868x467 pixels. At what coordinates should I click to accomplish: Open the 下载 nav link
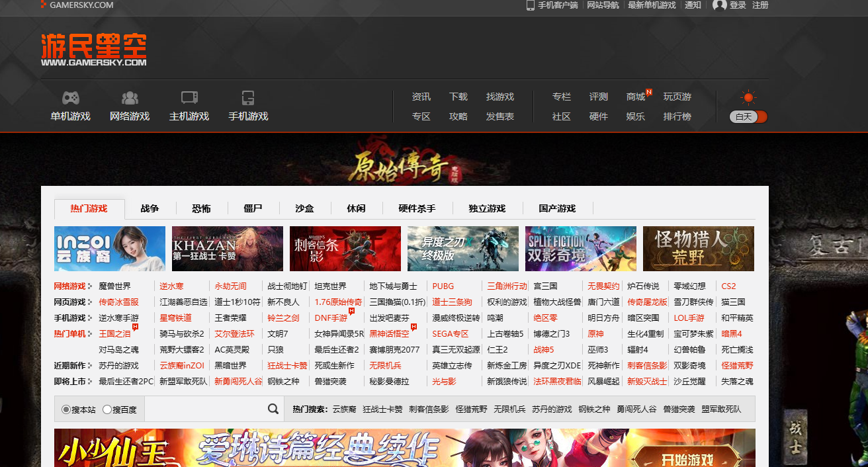458,97
